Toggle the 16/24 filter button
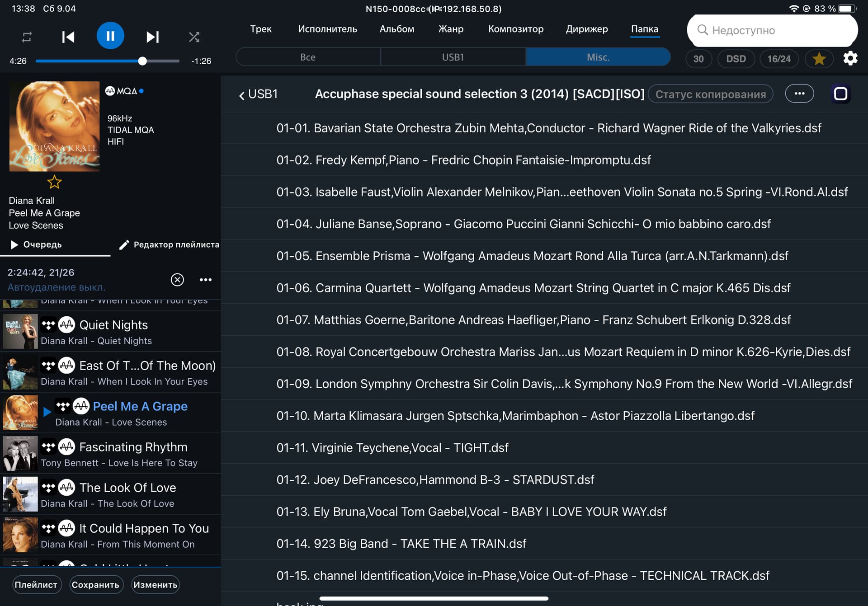This screenshot has width=868, height=606. [778, 59]
